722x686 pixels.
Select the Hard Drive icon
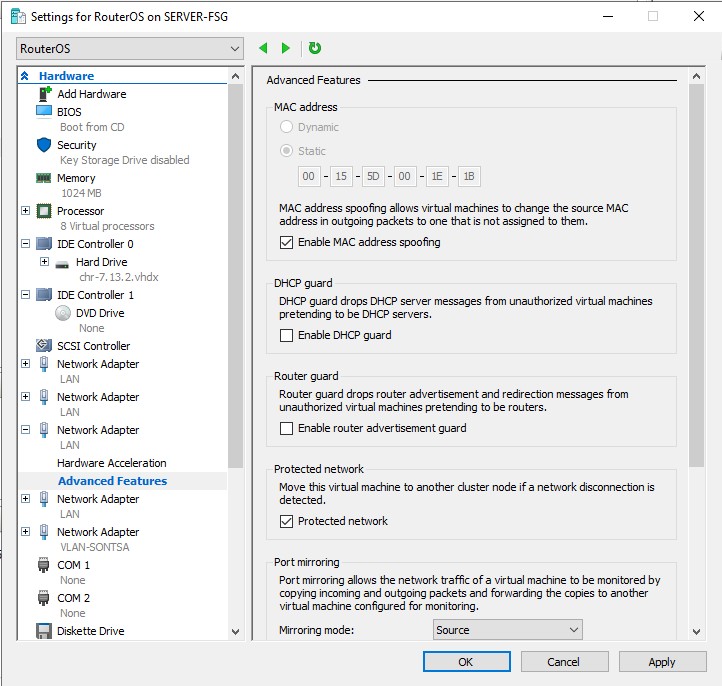(62, 264)
